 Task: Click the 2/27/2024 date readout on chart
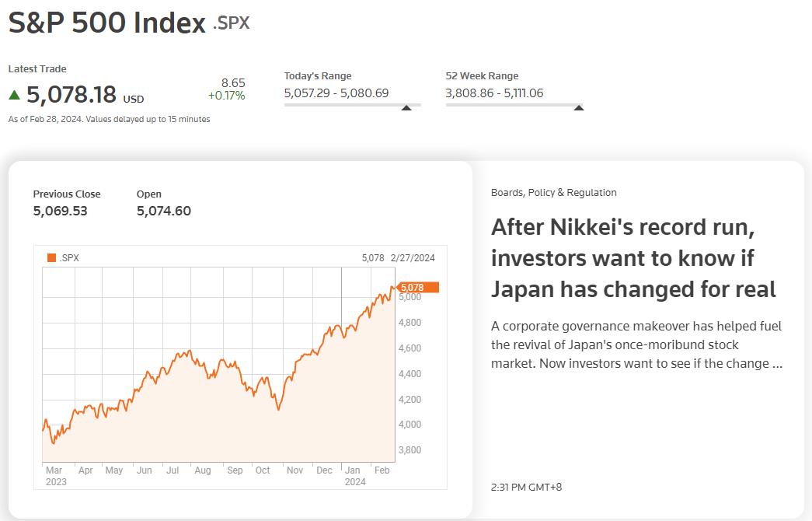[413, 257]
